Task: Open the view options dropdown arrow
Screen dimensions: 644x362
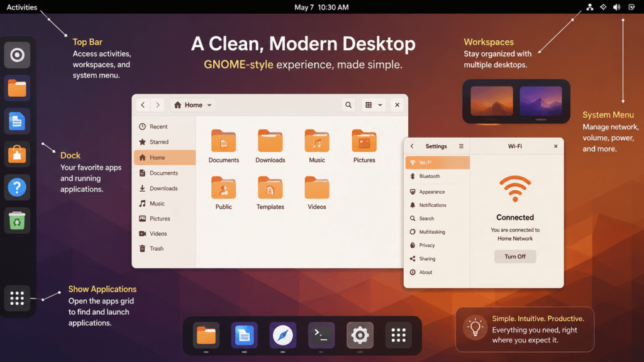Action: pos(380,105)
